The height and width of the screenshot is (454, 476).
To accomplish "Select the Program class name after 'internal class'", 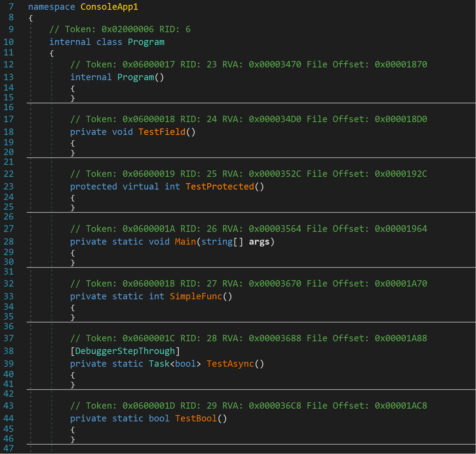I will [146, 42].
